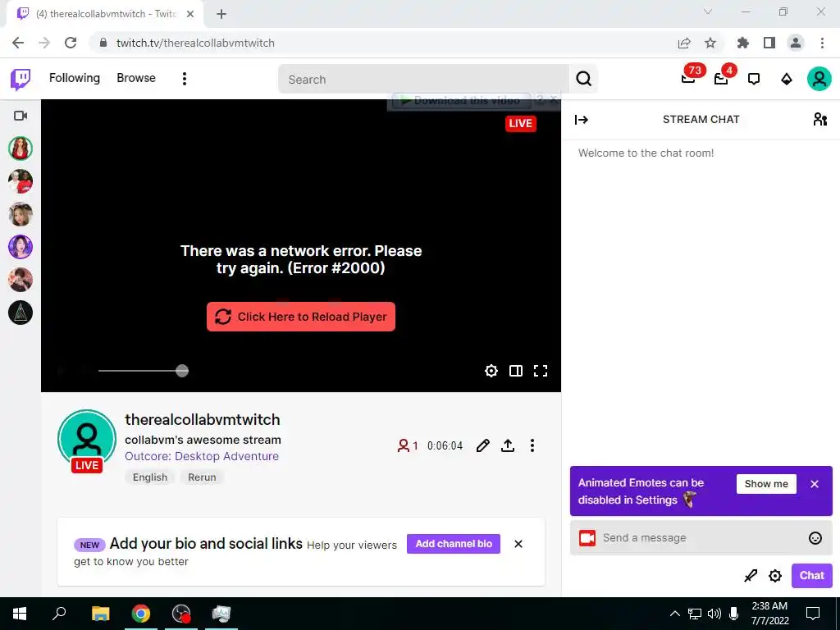This screenshot has height=630, width=840.
Task: Click Here to Reload Player
Action: click(x=300, y=317)
